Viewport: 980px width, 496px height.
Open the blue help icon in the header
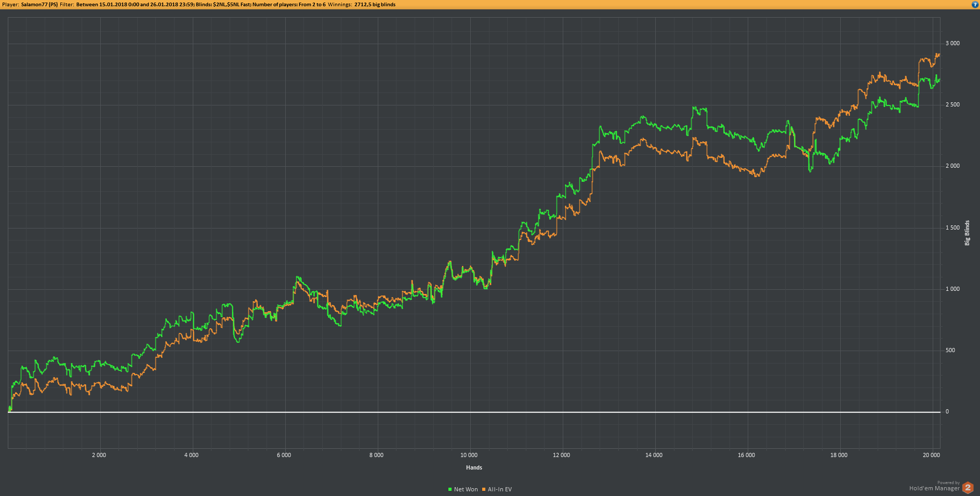click(975, 5)
